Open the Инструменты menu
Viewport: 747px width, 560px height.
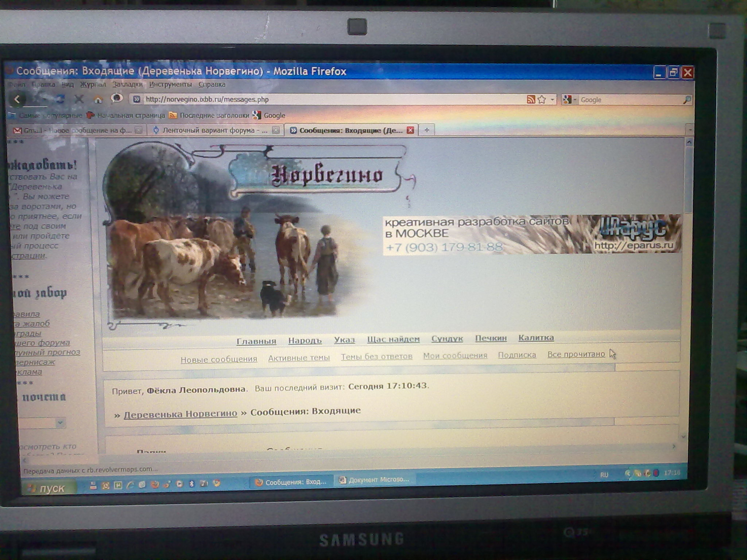tap(170, 85)
